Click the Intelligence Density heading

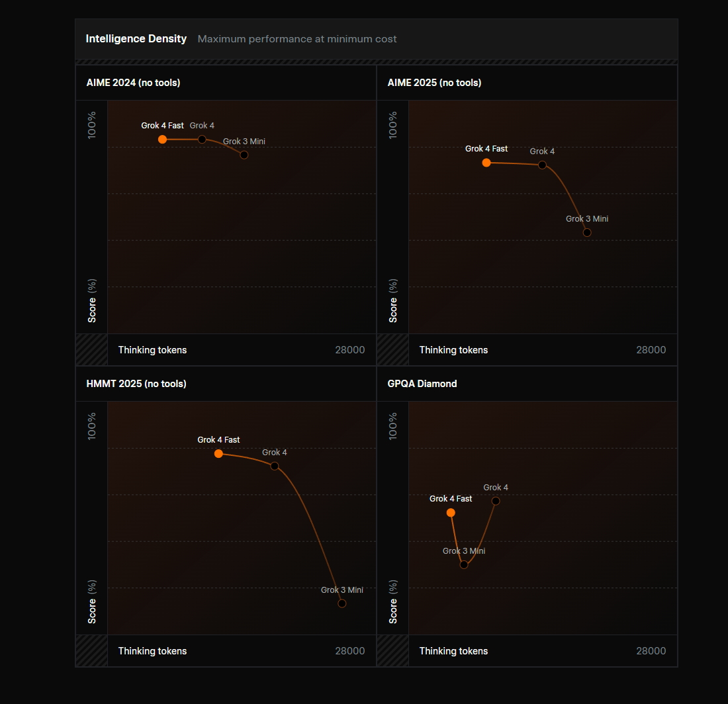pos(136,39)
